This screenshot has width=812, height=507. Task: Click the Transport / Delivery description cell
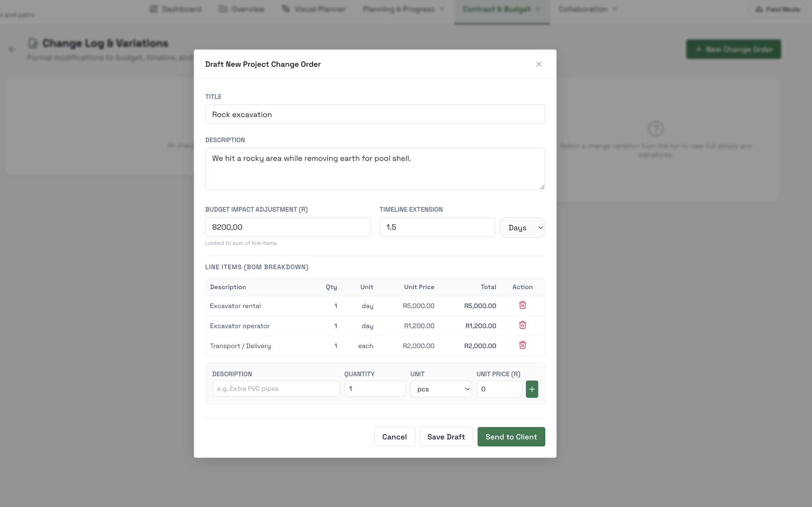click(x=240, y=346)
